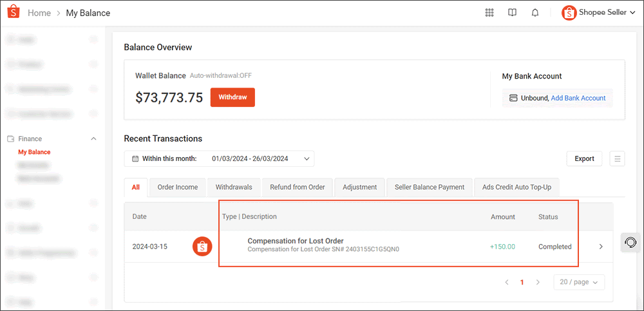Click the Recent Transactions heading
Viewport: 644px width, 311px height.
(163, 138)
